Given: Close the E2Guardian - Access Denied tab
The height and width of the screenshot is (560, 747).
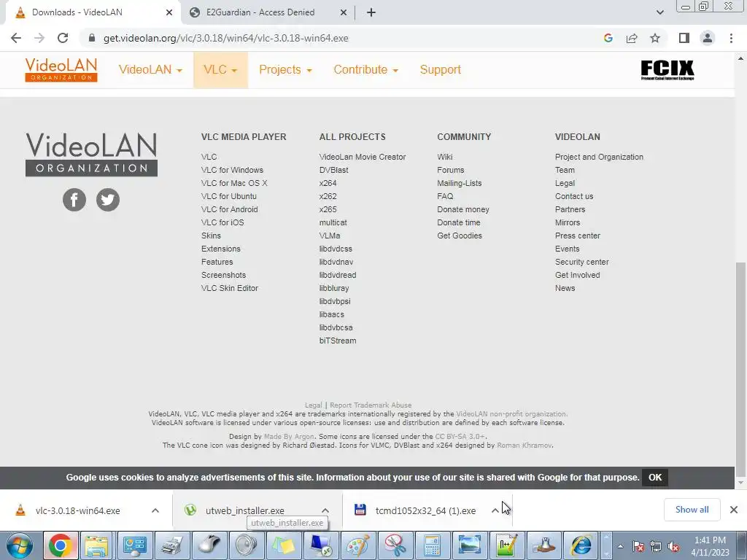Looking at the screenshot, I should pos(344,12).
